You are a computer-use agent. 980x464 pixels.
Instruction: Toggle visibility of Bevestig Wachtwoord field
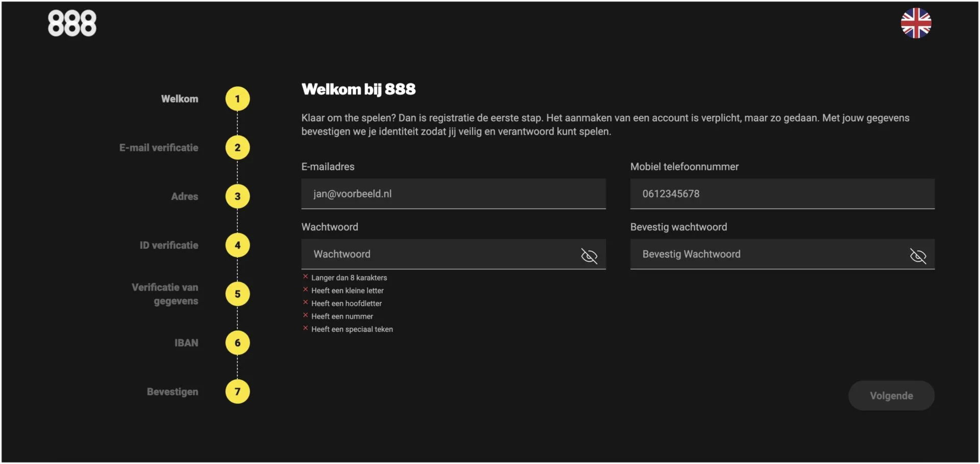point(918,255)
